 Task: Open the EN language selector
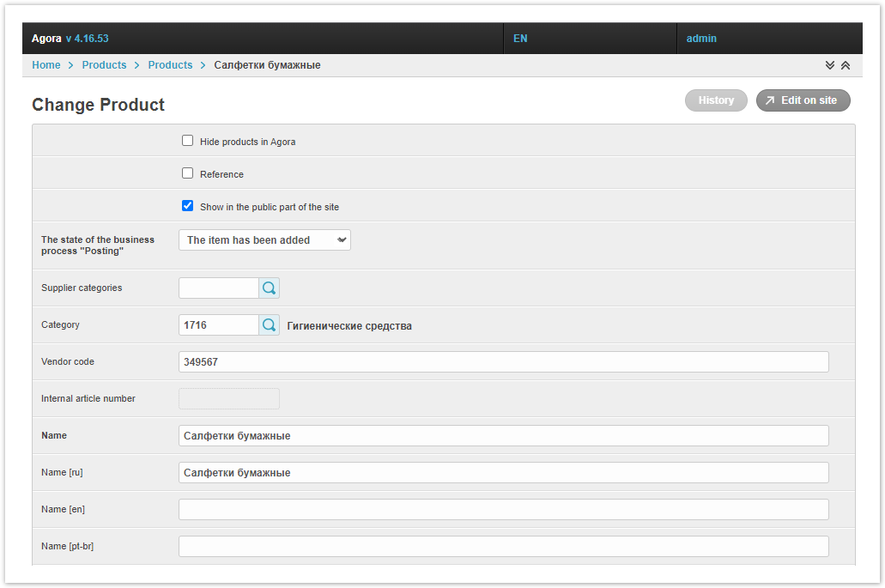click(520, 39)
